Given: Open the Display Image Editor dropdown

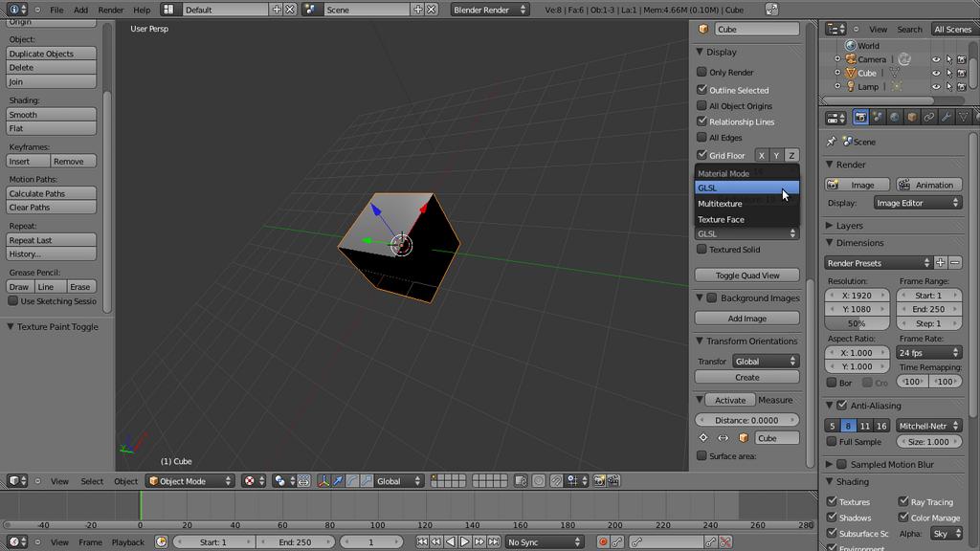Looking at the screenshot, I should [x=918, y=203].
